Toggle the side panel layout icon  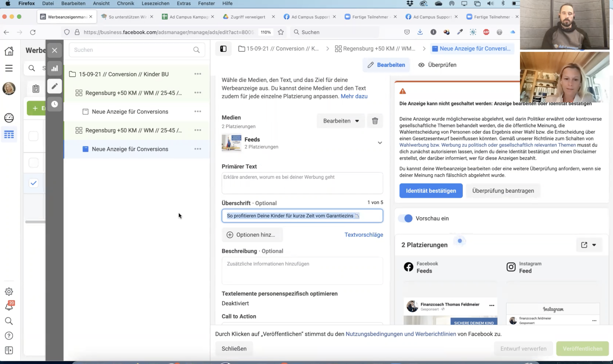(223, 49)
